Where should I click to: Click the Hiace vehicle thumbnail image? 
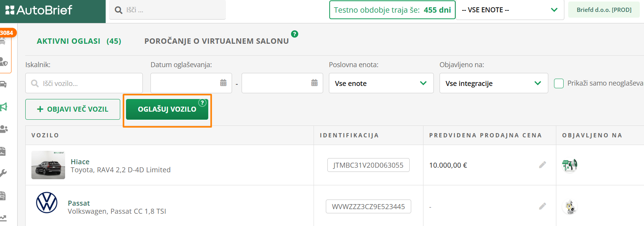pyautogui.click(x=48, y=165)
